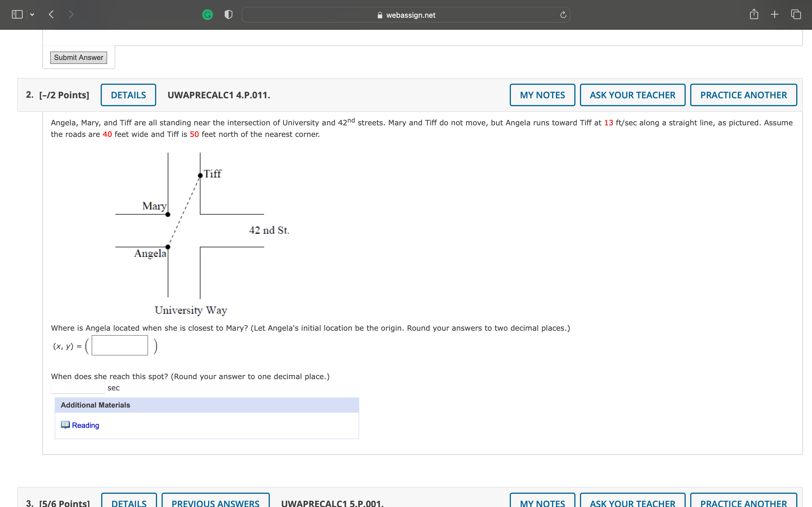Open the Reading link

(x=85, y=425)
